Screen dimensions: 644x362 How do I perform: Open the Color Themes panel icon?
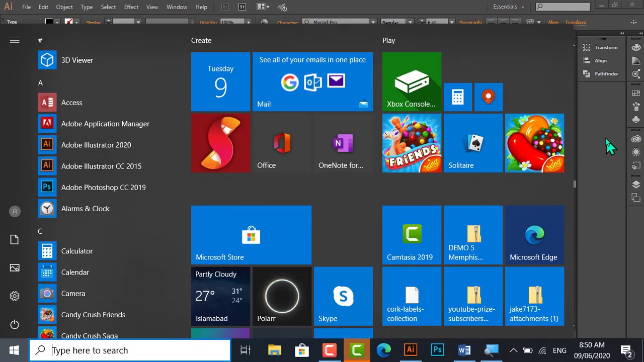636,74
